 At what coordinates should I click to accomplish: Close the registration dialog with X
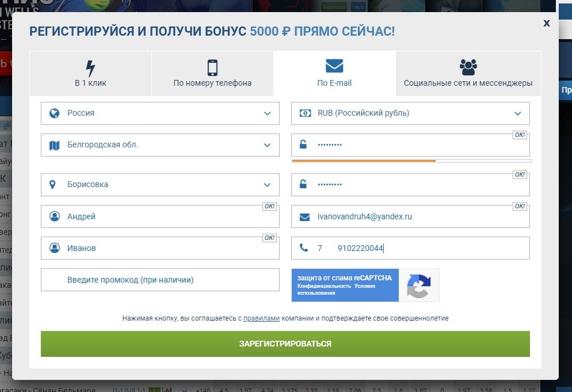pos(546,23)
